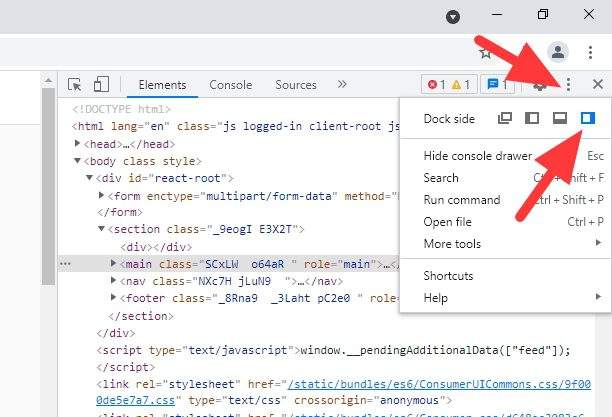Select the DOCTYPE html line
612x417 pixels.
click(121, 109)
